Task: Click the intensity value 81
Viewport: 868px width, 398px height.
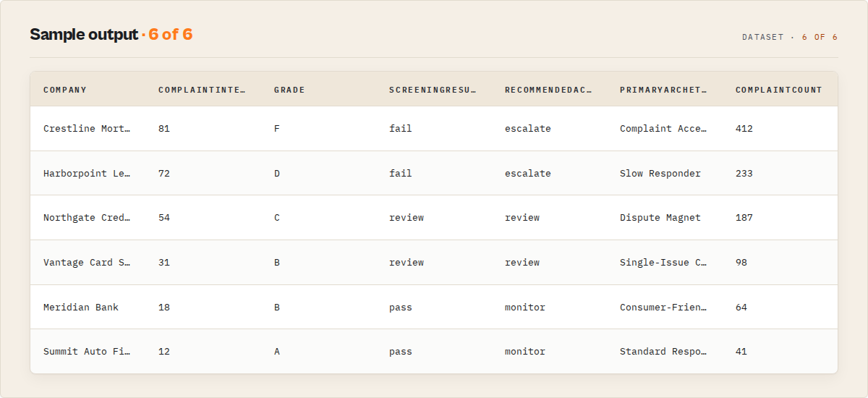Action: pos(164,129)
